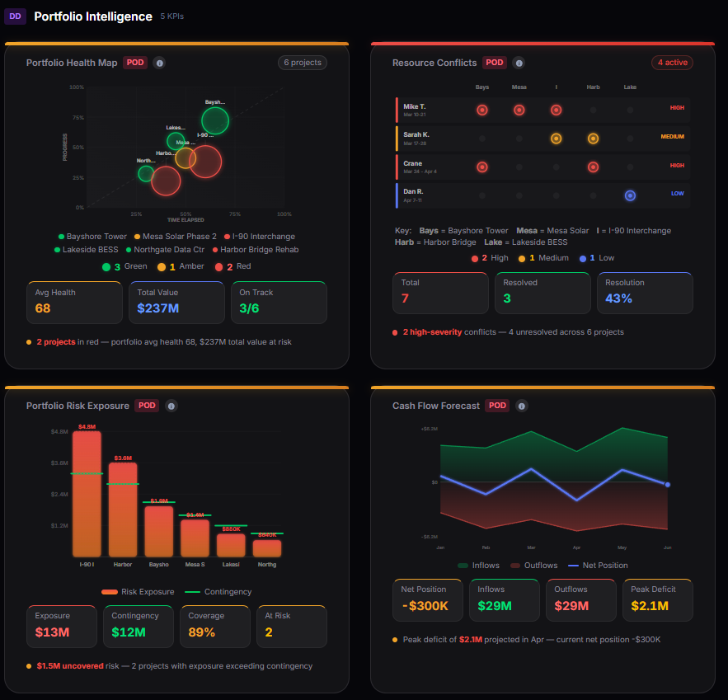
Task: Click the MEDIUM label on Sarah K. row
Action: pos(672,137)
